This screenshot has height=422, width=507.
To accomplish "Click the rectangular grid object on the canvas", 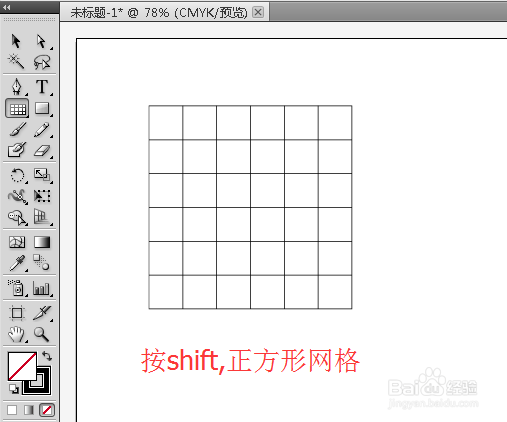I will [250, 207].
